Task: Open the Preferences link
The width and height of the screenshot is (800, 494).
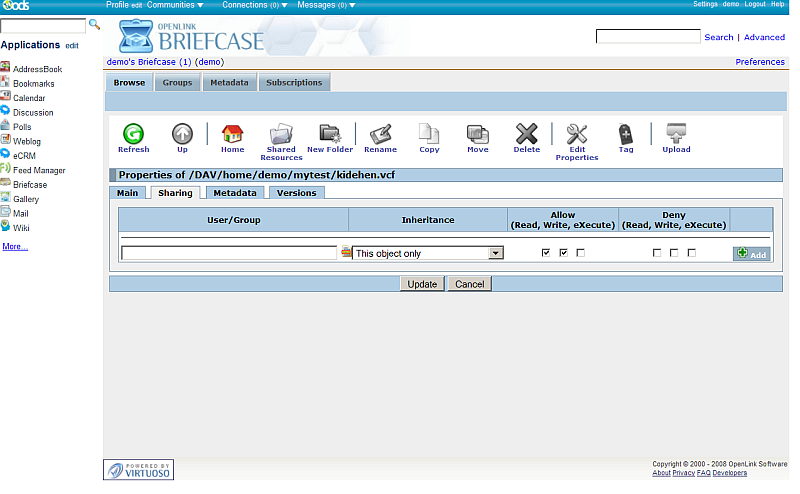Action: pos(760,62)
